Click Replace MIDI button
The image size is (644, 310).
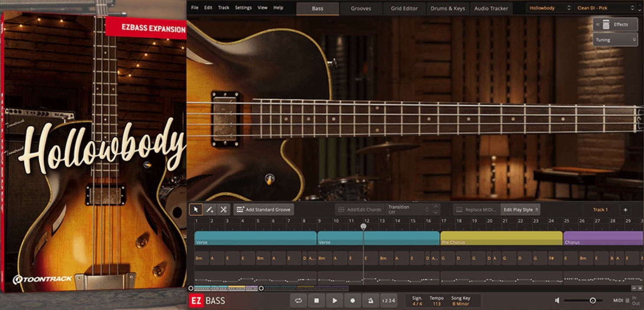(476, 210)
